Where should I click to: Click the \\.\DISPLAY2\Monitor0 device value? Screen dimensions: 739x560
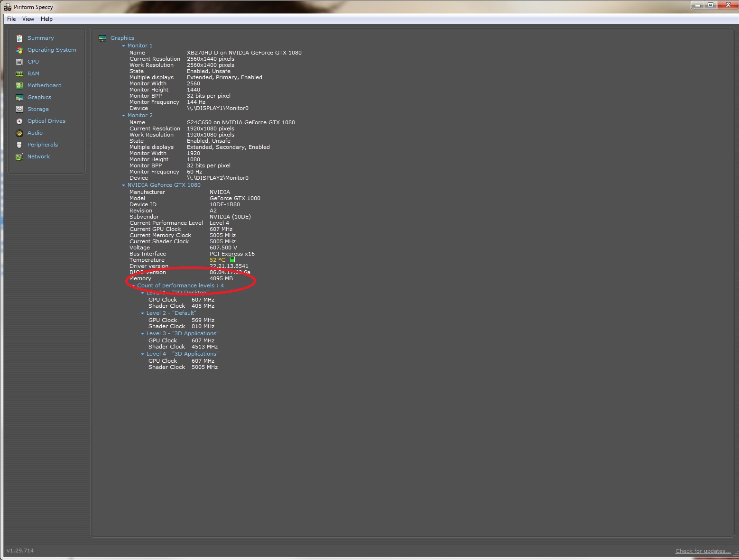click(218, 178)
